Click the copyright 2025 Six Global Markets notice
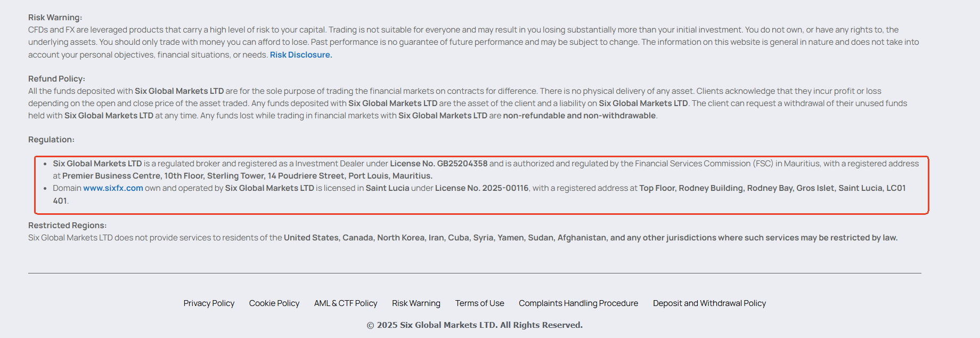The height and width of the screenshot is (338, 980). point(475,325)
